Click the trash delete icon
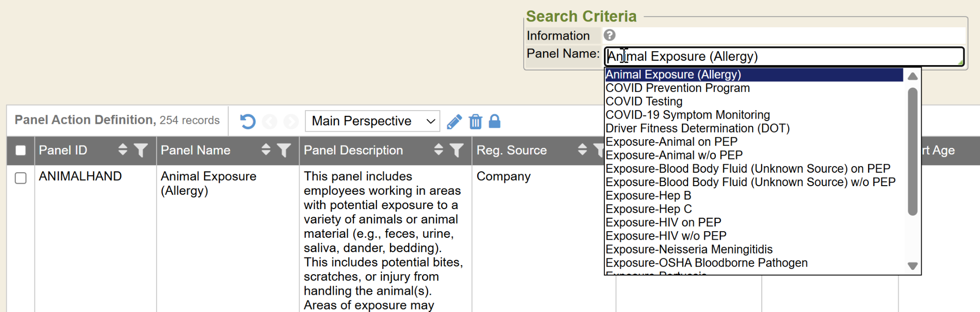 tap(475, 122)
